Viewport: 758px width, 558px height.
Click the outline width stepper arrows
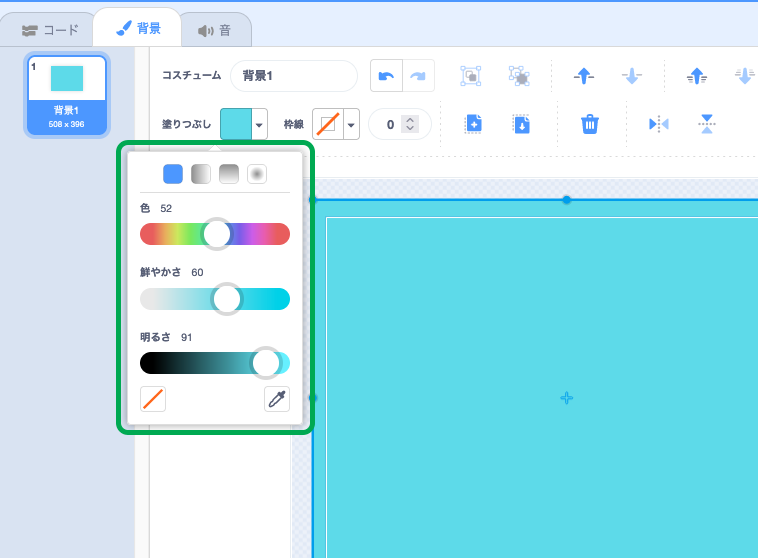[x=410, y=124]
